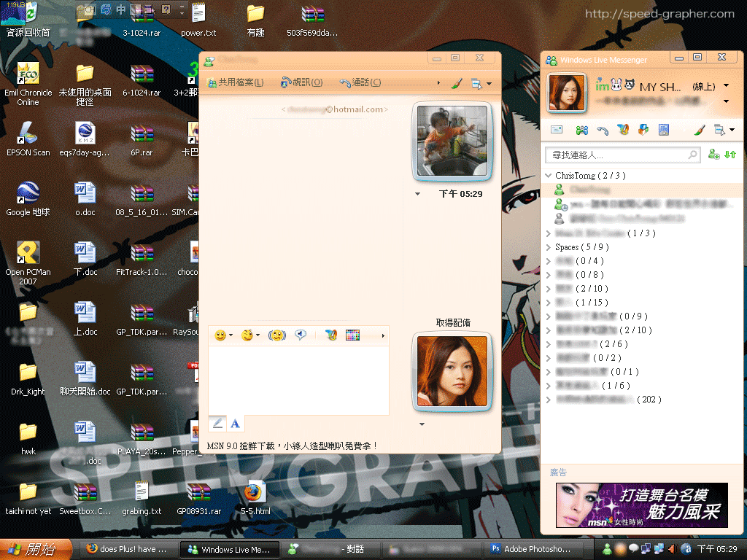
Task: Collapse the ChrisTomg contact group
Action: pos(549,176)
